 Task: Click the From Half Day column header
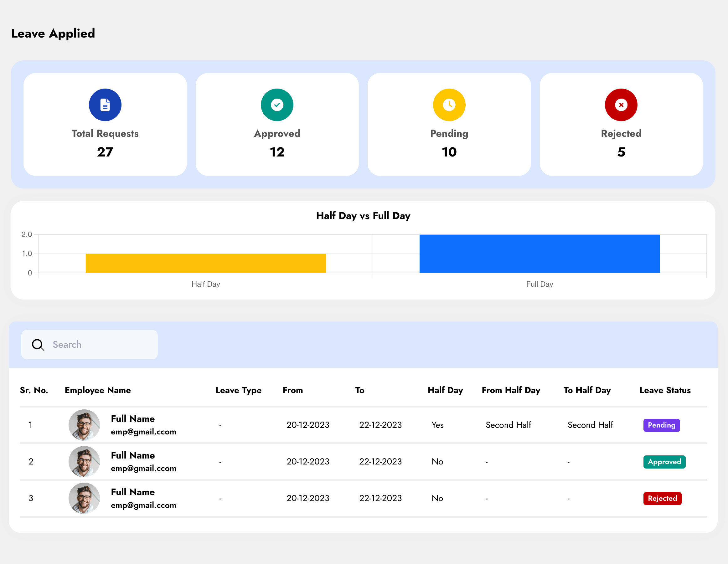pos(511,390)
